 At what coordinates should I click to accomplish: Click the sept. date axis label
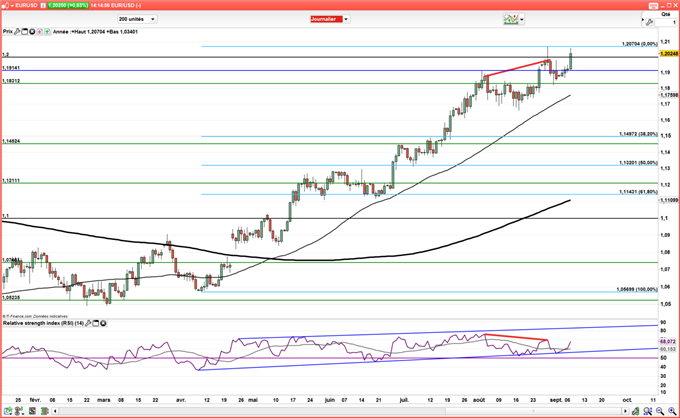(556, 400)
